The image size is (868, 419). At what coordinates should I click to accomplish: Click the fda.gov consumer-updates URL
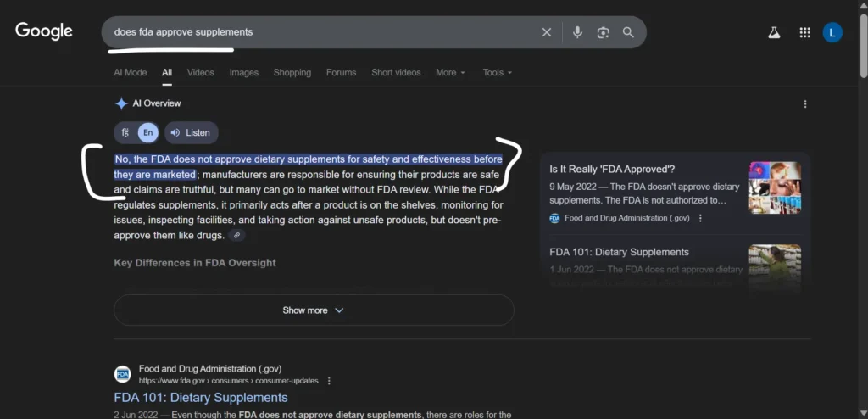click(x=229, y=381)
